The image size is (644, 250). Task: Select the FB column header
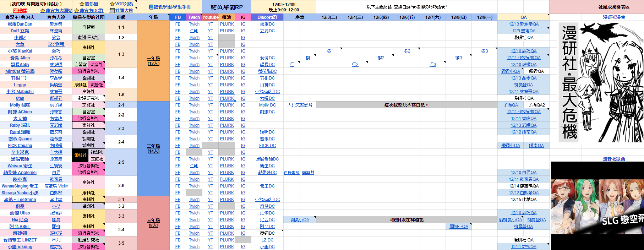point(178,17)
